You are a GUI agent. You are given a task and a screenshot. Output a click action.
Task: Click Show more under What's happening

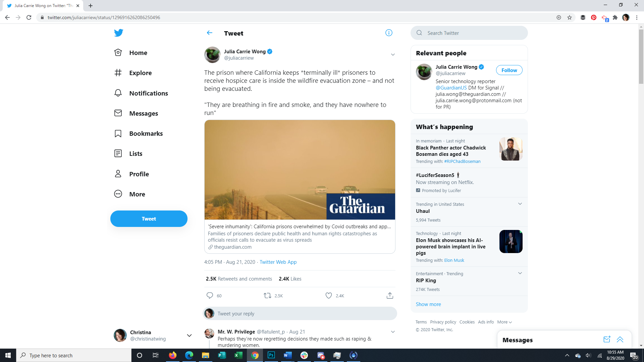click(x=428, y=304)
